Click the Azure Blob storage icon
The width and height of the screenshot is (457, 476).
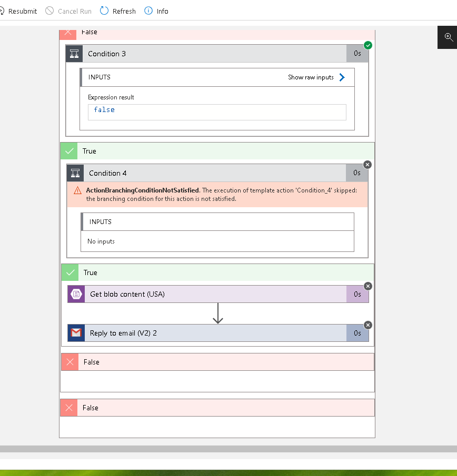[76, 294]
